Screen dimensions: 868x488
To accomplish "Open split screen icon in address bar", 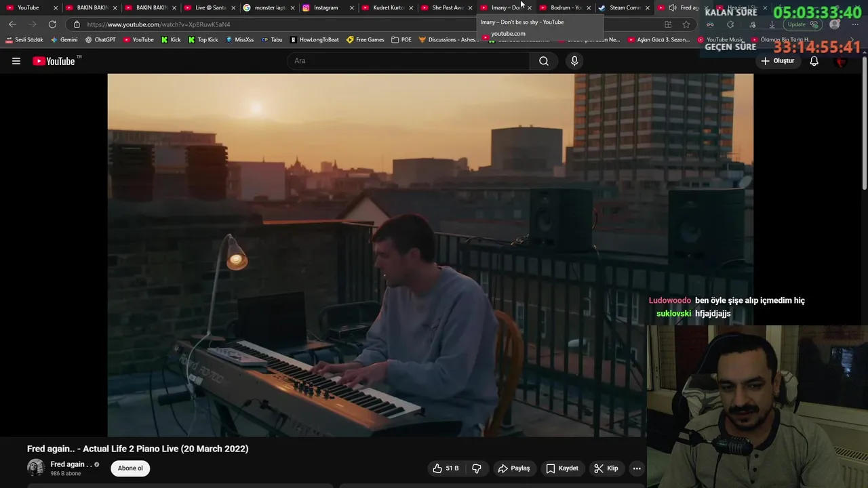I will [668, 24].
